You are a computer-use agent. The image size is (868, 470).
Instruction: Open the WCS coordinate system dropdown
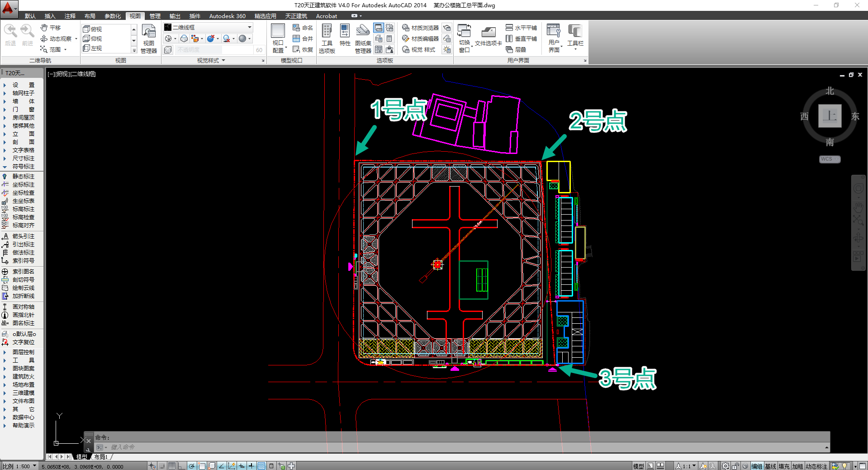point(830,159)
